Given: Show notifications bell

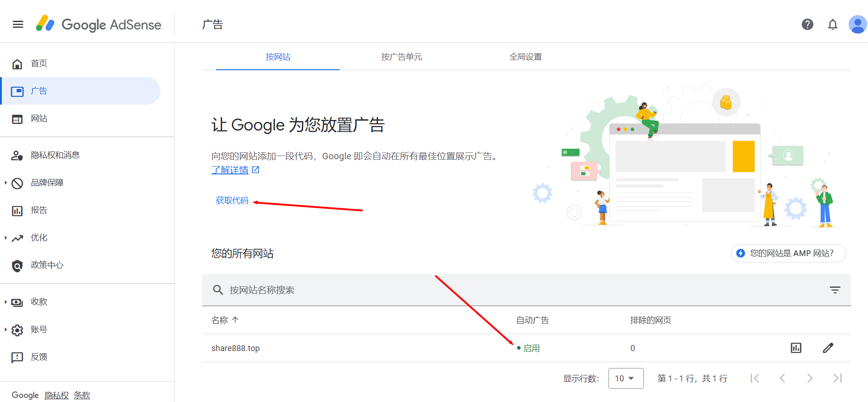Looking at the screenshot, I should pyautogui.click(x=833, y=24).
